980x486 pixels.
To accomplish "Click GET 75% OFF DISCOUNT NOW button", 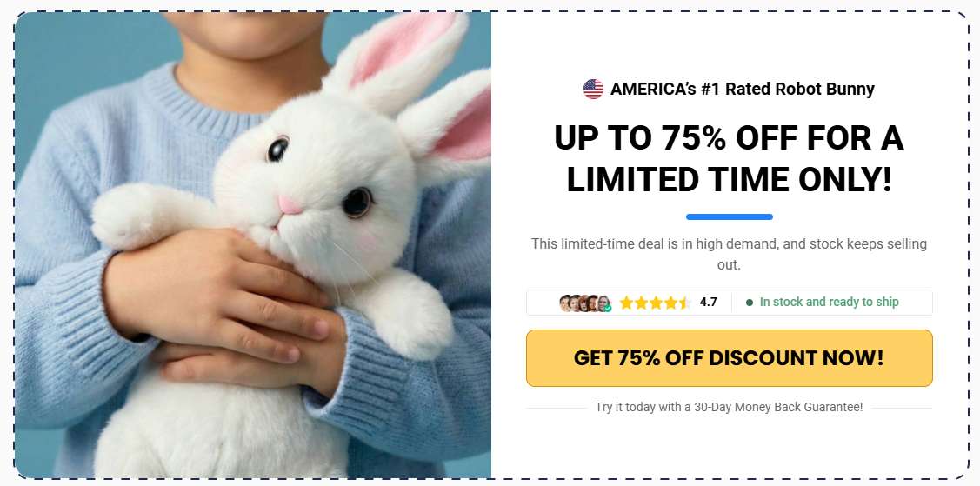I will [x=730, y=358].
